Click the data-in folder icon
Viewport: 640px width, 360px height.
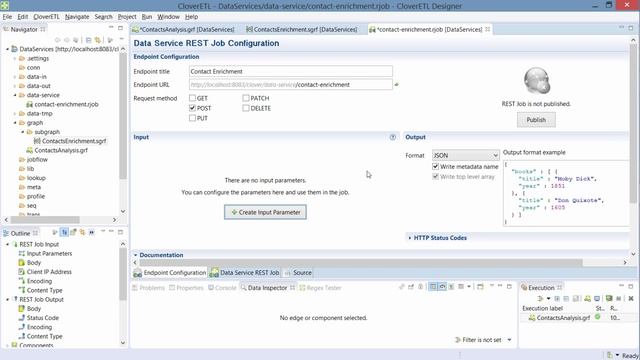pyautogui.click(x=22, y=77)
